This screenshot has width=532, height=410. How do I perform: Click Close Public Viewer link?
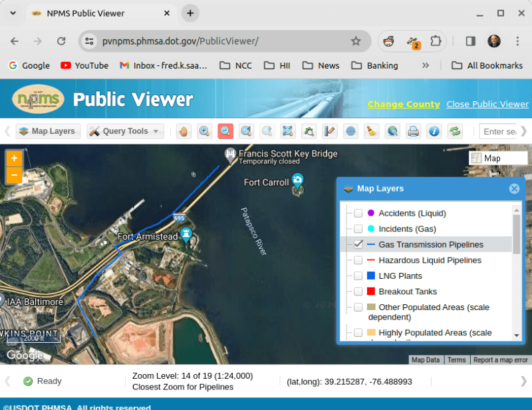[487, 104]
